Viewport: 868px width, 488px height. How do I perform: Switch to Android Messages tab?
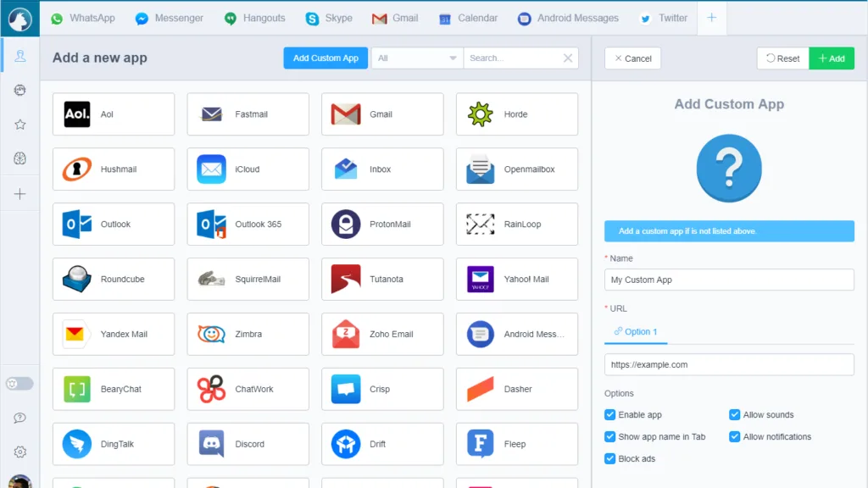point(569,19)
